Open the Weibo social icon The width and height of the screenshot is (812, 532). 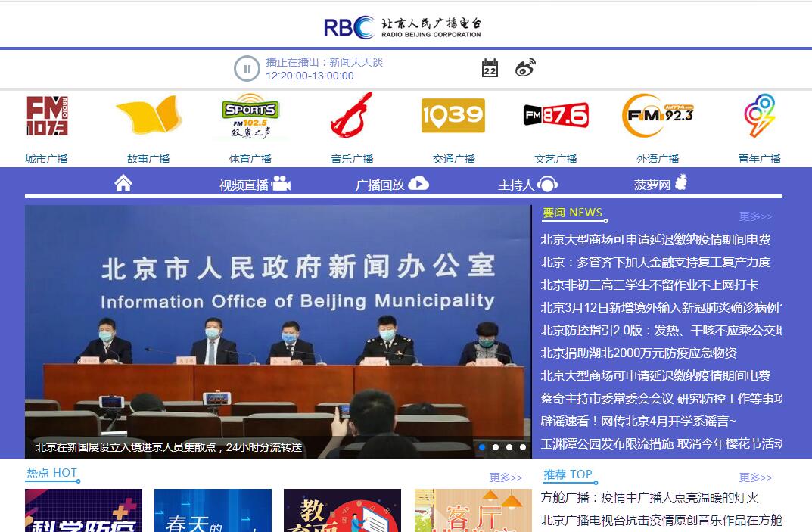[x=525, y=68]
